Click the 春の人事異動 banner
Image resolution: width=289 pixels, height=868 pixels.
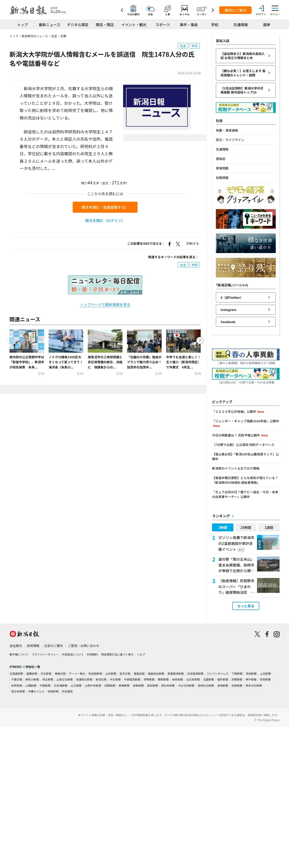pyautogui.click(x=246, y=354)
